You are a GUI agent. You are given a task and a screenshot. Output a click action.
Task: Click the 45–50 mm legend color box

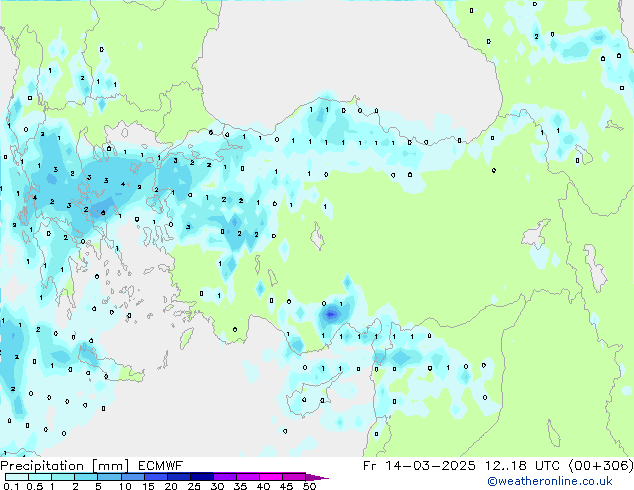point(294,477)
